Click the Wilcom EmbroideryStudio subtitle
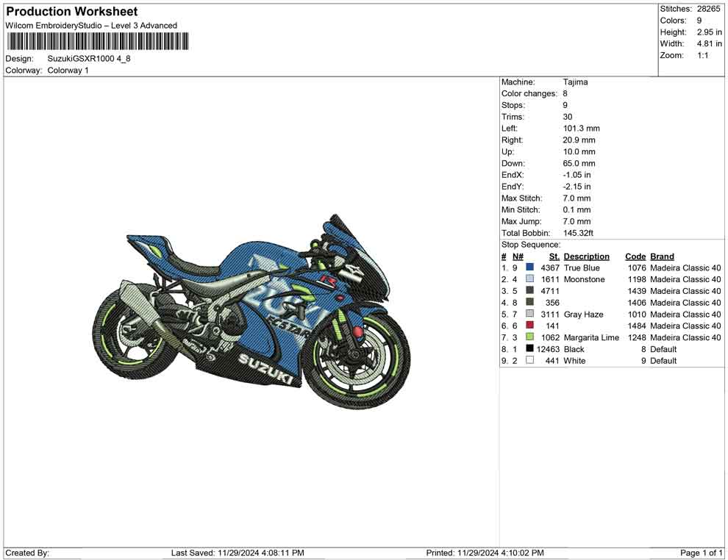The width and height of the screenshot is (728, 560). point(91,26)
